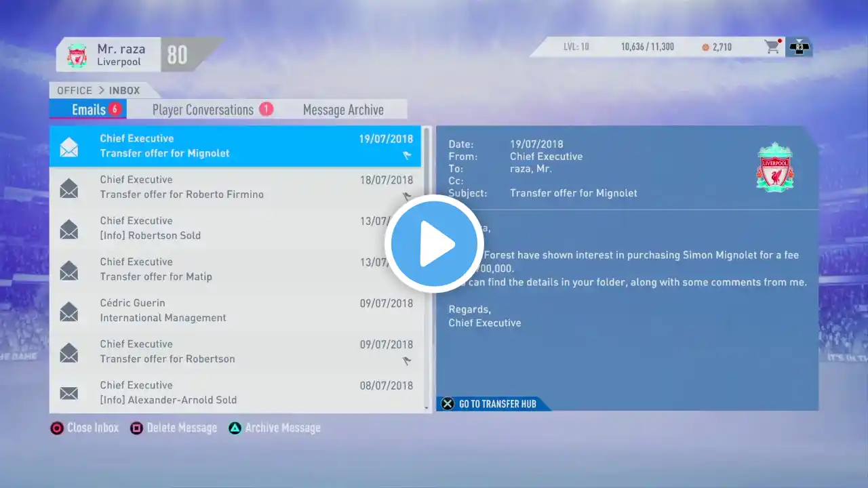Screen dimensions: 868x488
Task: Select 'International Management' email subject
Action: point(163,318)
